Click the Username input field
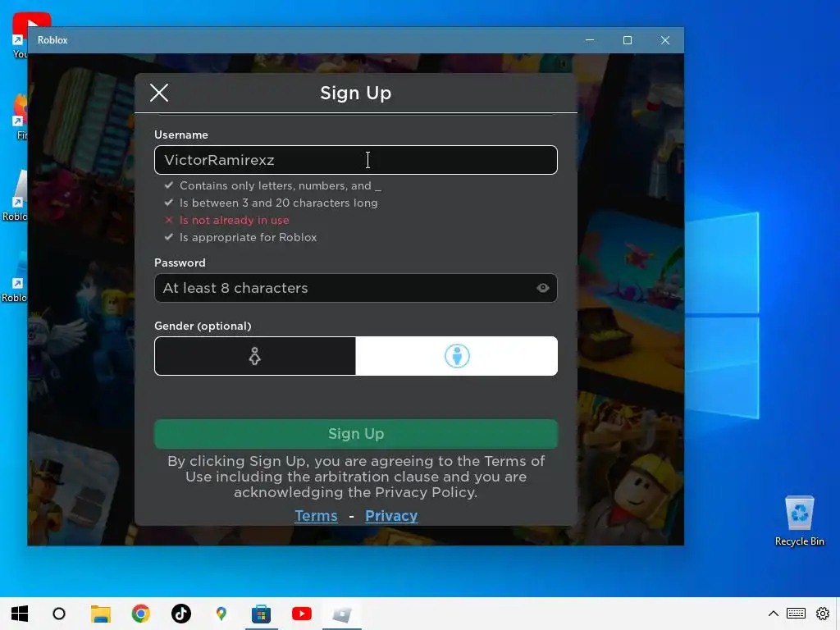This screenshot has height=630, width=840. [356, 160]
